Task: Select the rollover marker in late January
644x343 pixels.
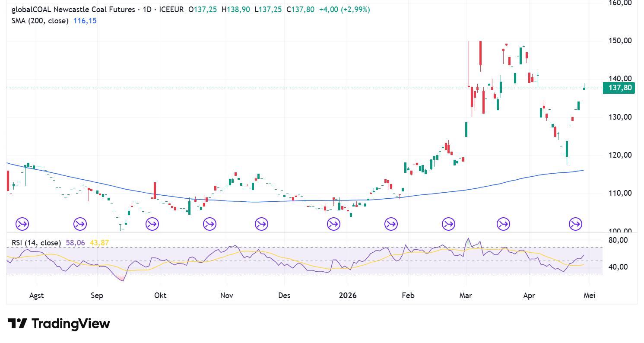Action: tap(391, 224)
